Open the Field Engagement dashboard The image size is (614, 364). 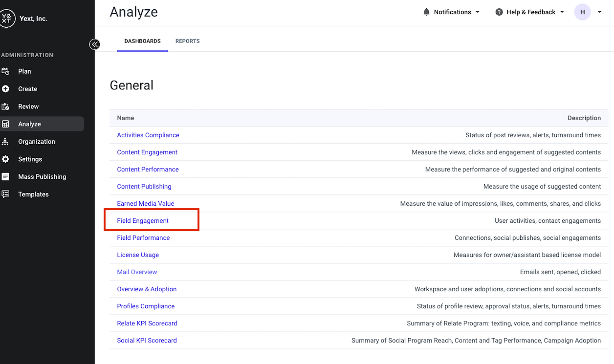[143, 221]
